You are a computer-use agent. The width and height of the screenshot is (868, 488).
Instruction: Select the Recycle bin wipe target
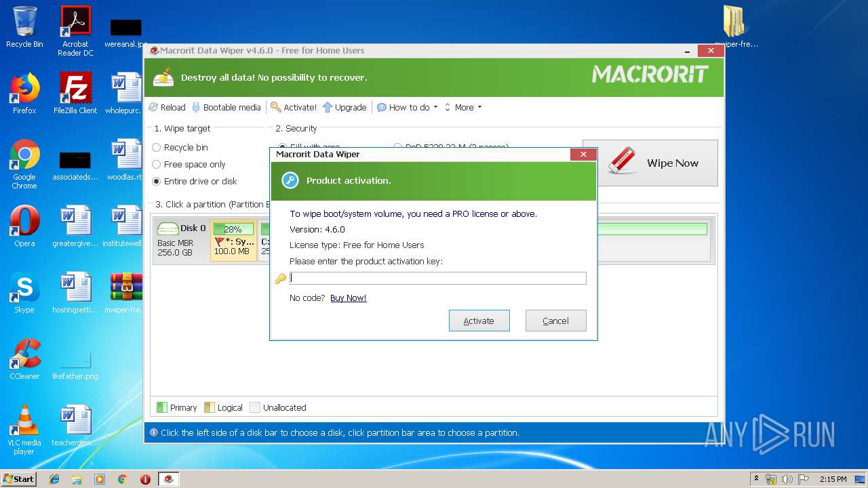180,147
